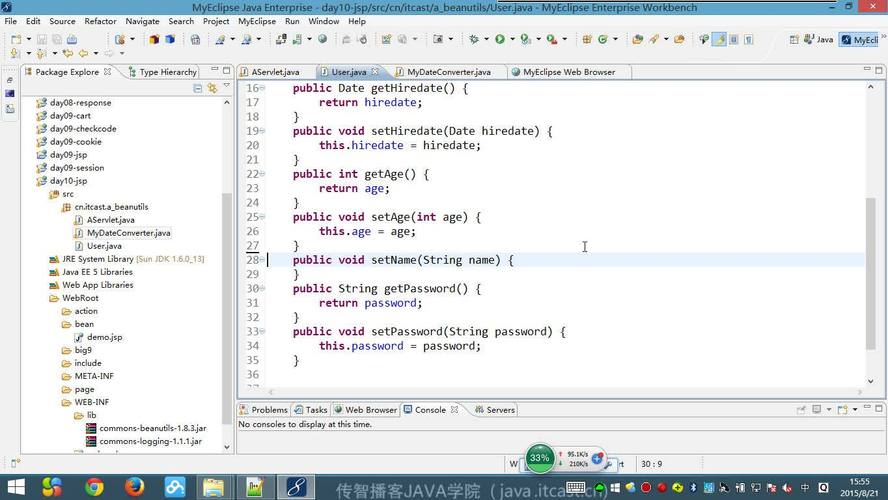Toggle the highlighted Mark Occurrences toolbar button
This screenshot has width=888, height=500.
[x=719, y=40]
